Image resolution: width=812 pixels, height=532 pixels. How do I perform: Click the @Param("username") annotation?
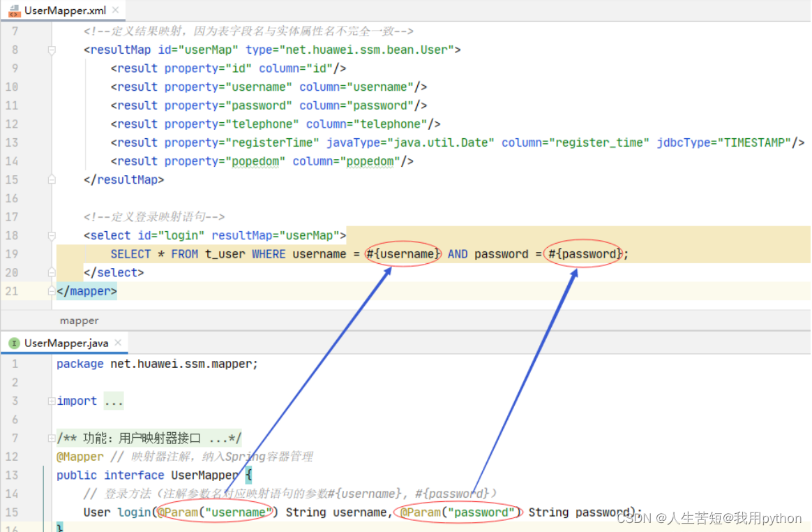218,513
